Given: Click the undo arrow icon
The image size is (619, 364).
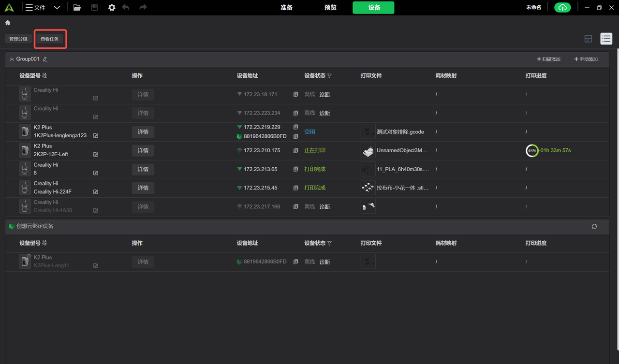Looking at the screenshot, I should 126,7.
